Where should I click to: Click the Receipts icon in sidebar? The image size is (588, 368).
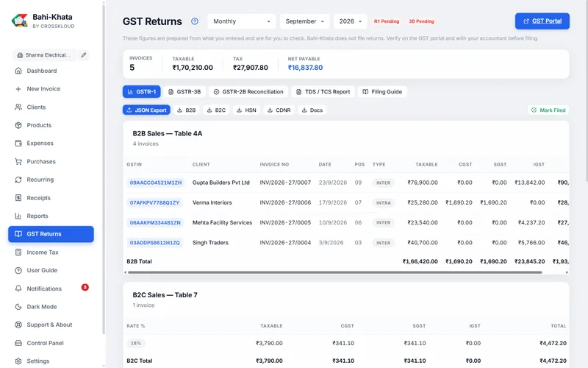(x=18, y=197)
